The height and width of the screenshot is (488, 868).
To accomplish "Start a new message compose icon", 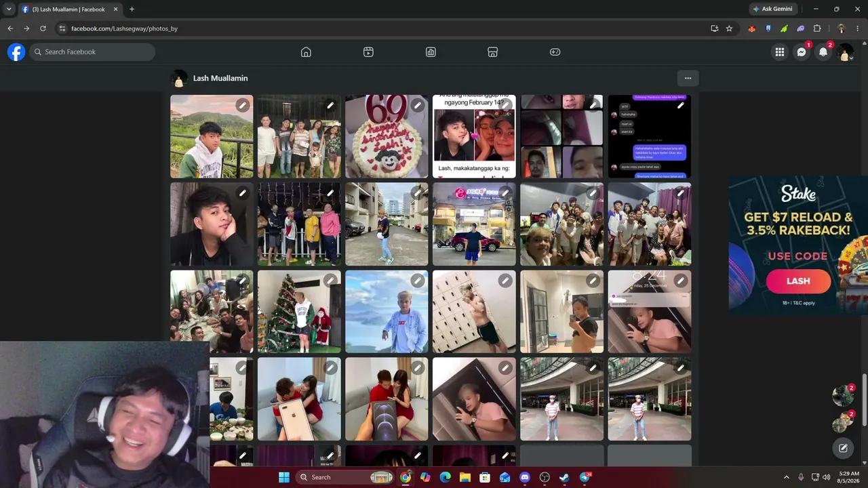I will coord(843,447).
